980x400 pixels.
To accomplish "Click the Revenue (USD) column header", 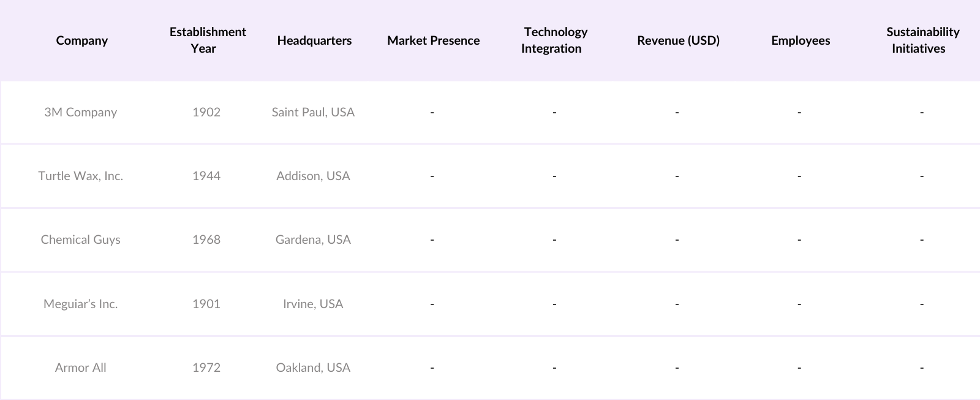I will point(678,40).
